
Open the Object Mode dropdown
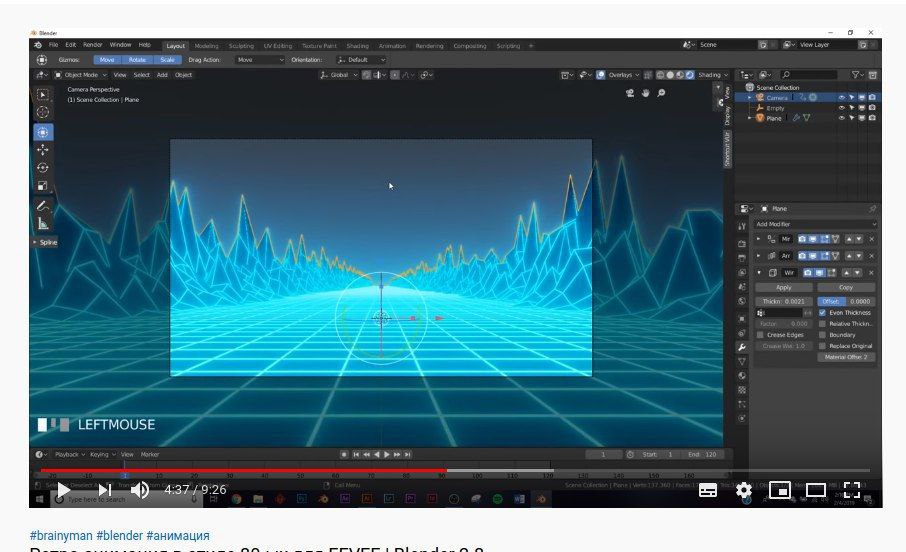[x=81, y=75]
